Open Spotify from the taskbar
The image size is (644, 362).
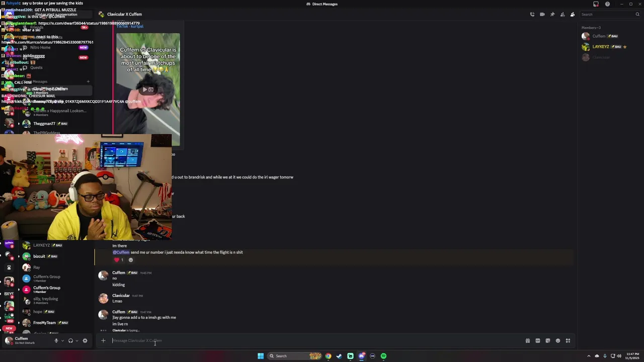[x=383, y=356]
